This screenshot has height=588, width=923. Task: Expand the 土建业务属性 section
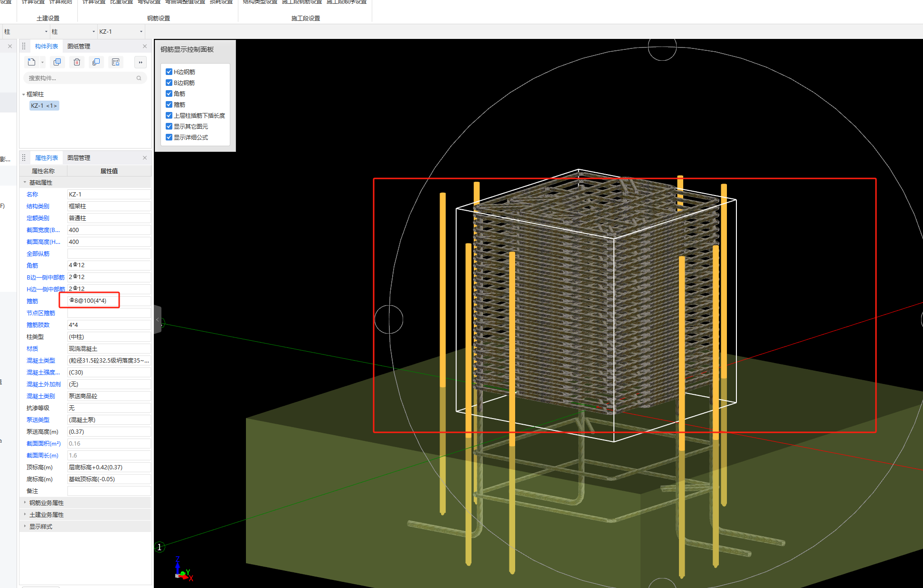click(x=25, y=514)
